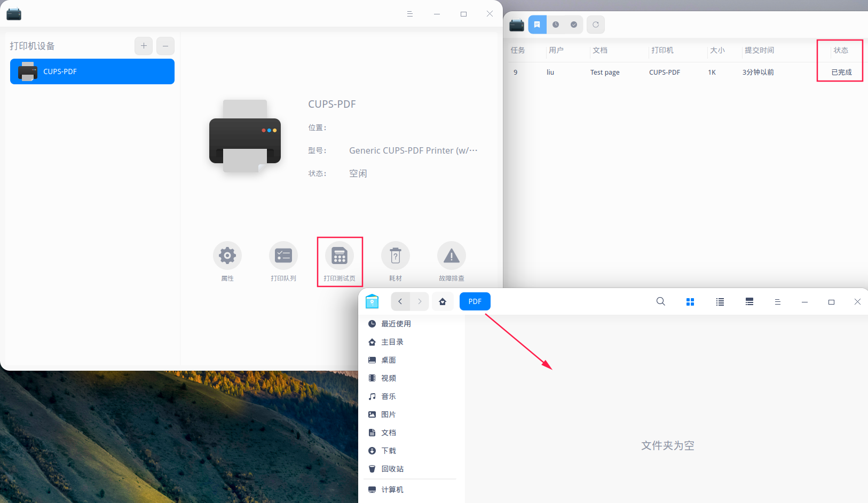Click the model text Generic CUPS-PDF Printer
Viewport: 868px width, 503px height.
413,150
